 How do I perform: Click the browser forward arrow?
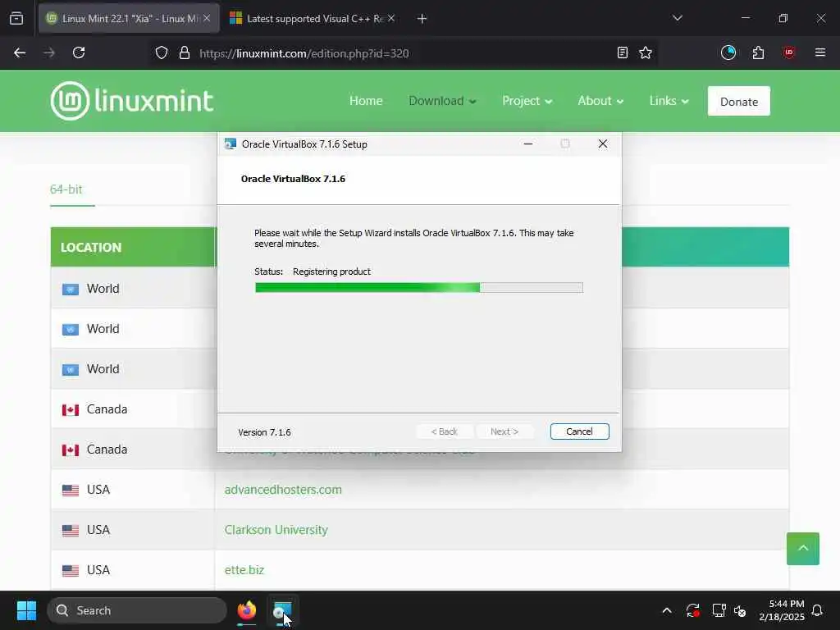click(x=49, y=52)
